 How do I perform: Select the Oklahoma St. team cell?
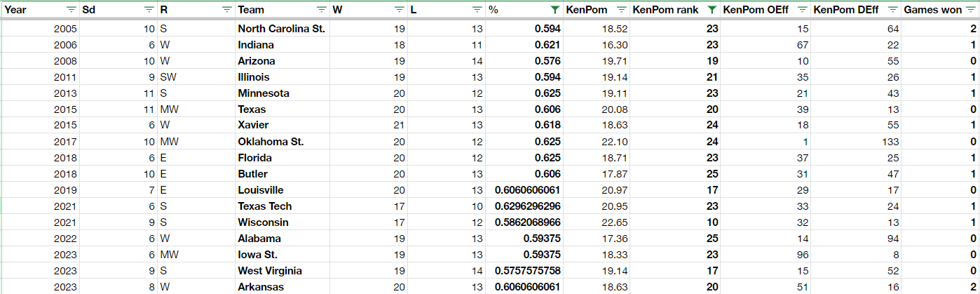click(282, 142)
